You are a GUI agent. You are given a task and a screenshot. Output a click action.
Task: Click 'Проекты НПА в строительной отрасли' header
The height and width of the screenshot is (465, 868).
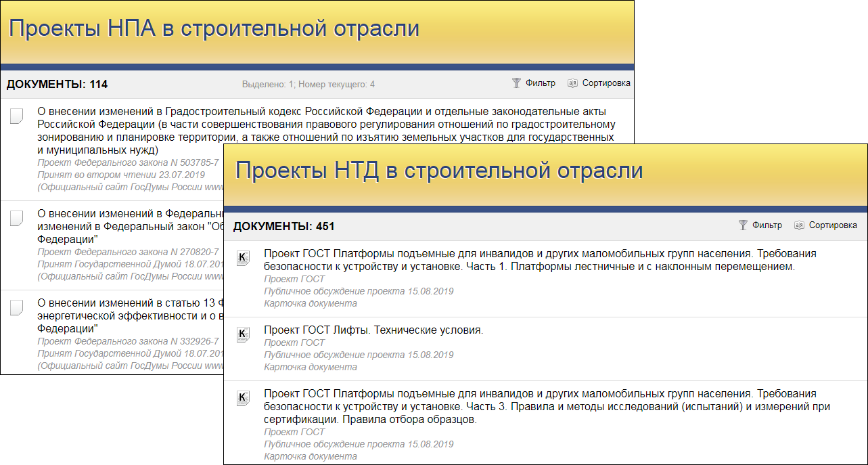click(214, 28)
